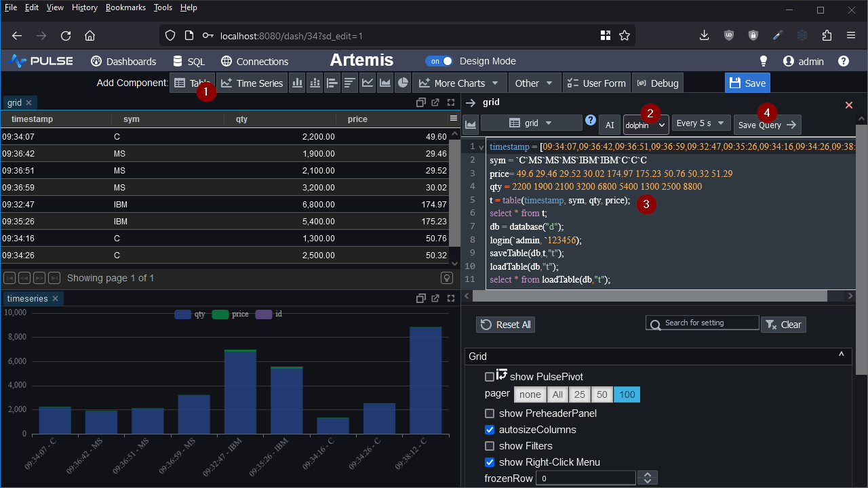868x488 pixels.
Task: Collapse the editor with the arrow beside grid title
Action: coord(471,103)
